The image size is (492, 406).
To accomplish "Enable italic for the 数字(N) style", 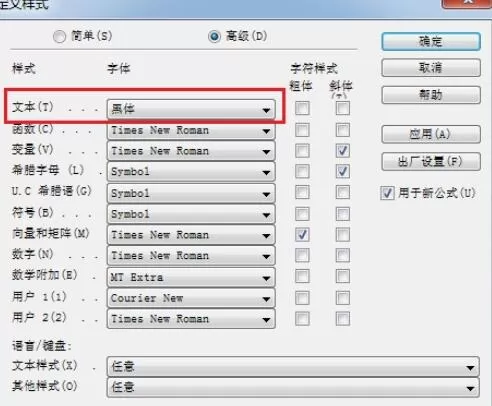I will [343, 256].
